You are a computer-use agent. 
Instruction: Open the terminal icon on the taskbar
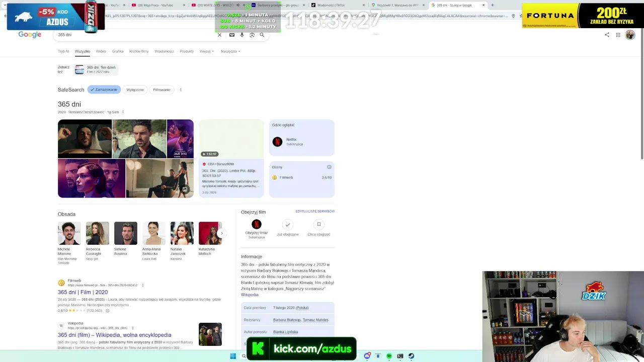(400, 356)
